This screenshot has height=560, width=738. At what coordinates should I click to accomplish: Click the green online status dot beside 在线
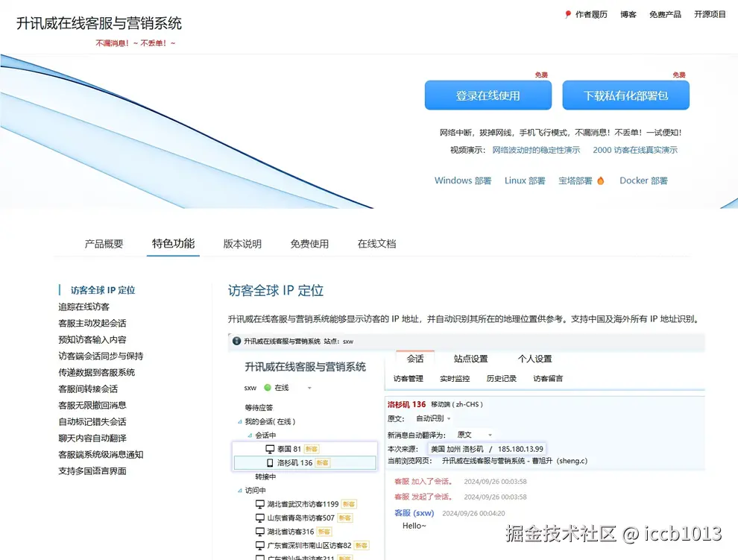tap(268, 388)
